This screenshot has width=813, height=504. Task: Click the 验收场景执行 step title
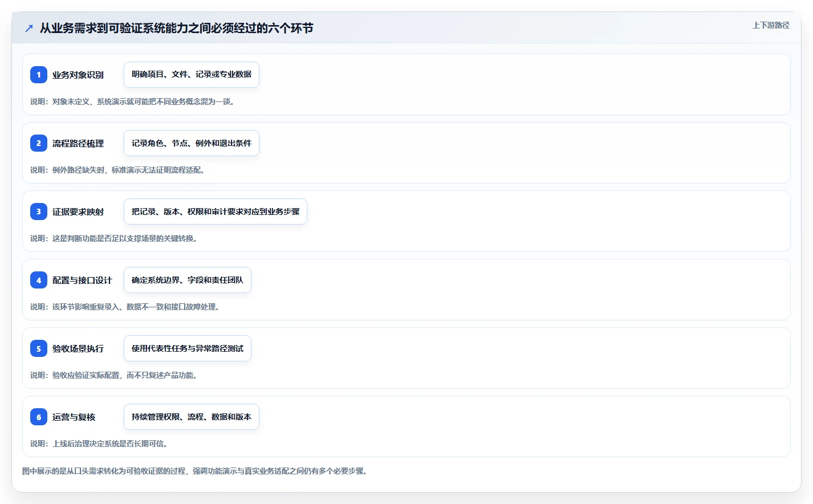[x=78, y=348]
